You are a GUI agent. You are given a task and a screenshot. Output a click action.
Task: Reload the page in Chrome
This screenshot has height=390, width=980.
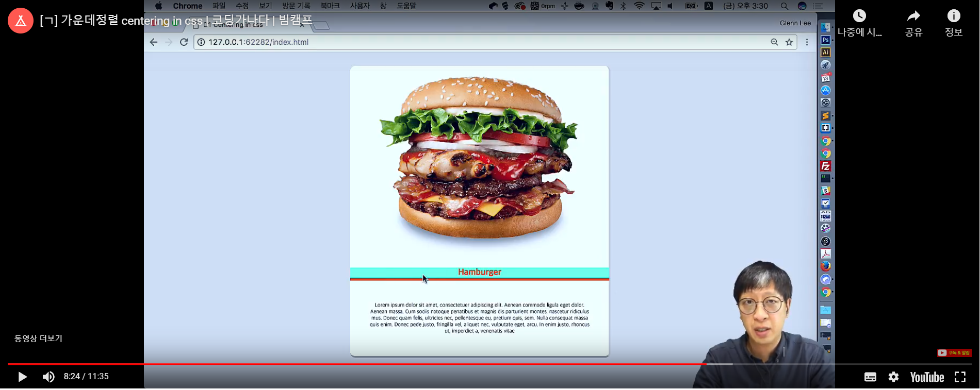(184, 42)
